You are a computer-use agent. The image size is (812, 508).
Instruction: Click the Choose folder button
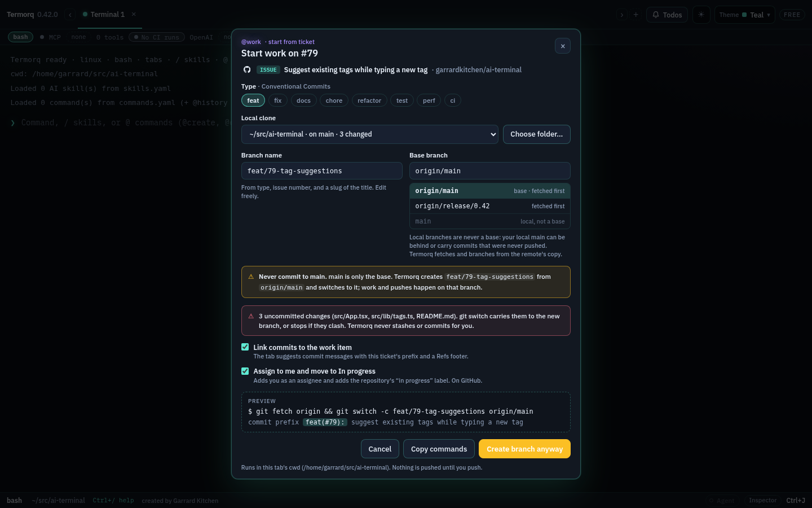[x=537, y=134]
